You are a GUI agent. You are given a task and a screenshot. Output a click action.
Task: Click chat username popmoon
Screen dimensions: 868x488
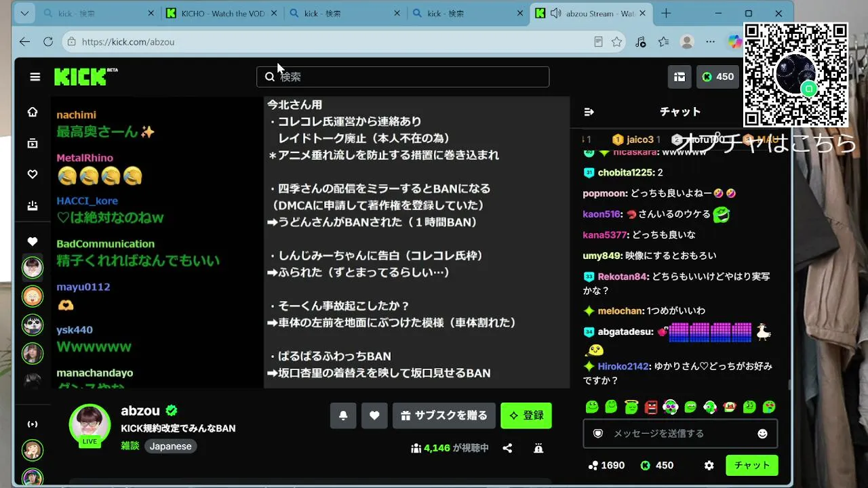pyautogui.click(x=606, y=193)
